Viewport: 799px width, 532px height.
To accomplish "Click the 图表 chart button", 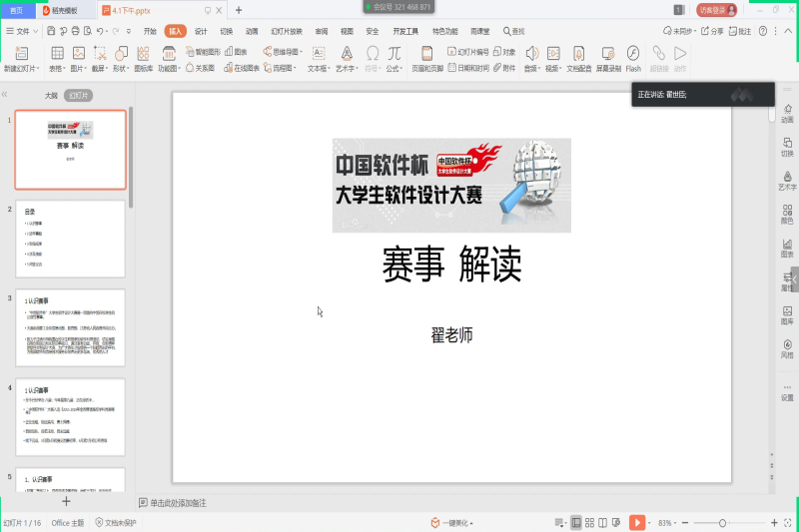I will (x=236, y=52).
